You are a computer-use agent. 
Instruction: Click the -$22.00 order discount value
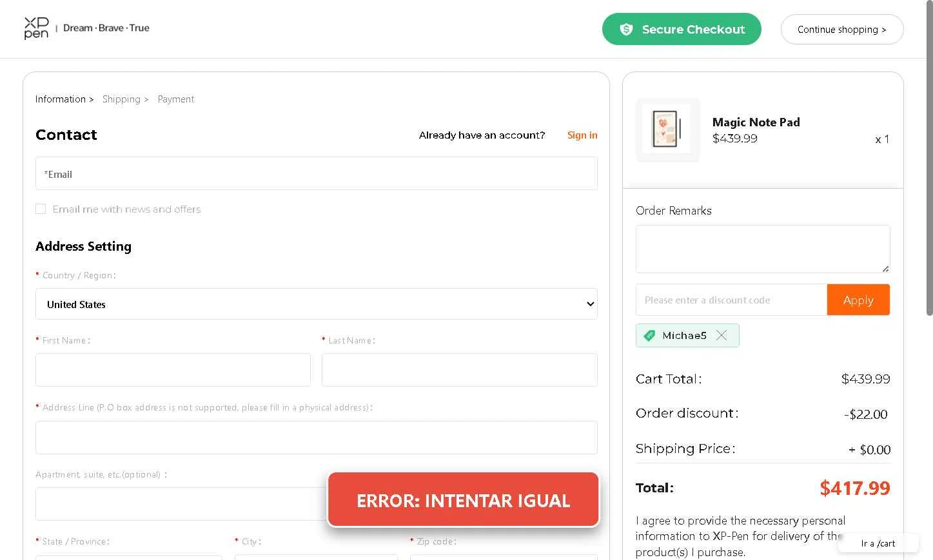tap(866, 414)
